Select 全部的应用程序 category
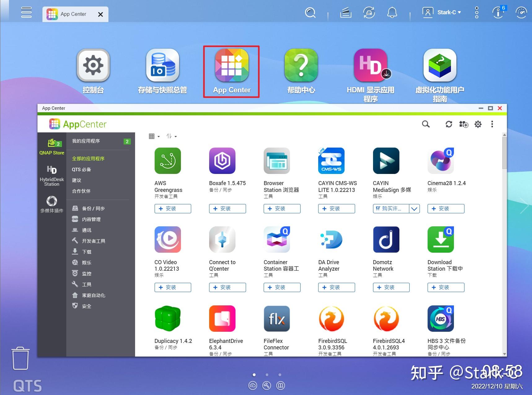The image size is (532, 395). click(x=88, y=158)
